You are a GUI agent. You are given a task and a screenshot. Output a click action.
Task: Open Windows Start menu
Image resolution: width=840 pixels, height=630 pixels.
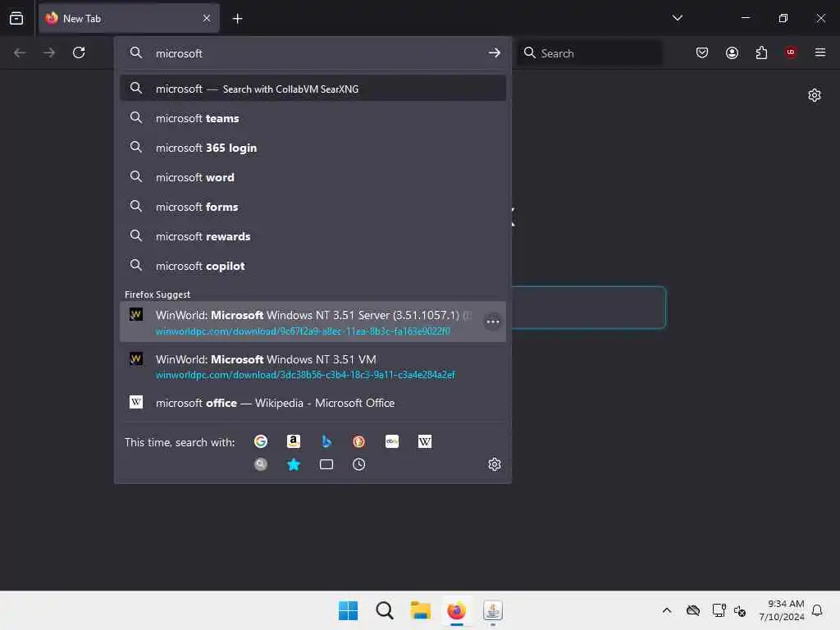pyautogui.click(x=348, y=610)
